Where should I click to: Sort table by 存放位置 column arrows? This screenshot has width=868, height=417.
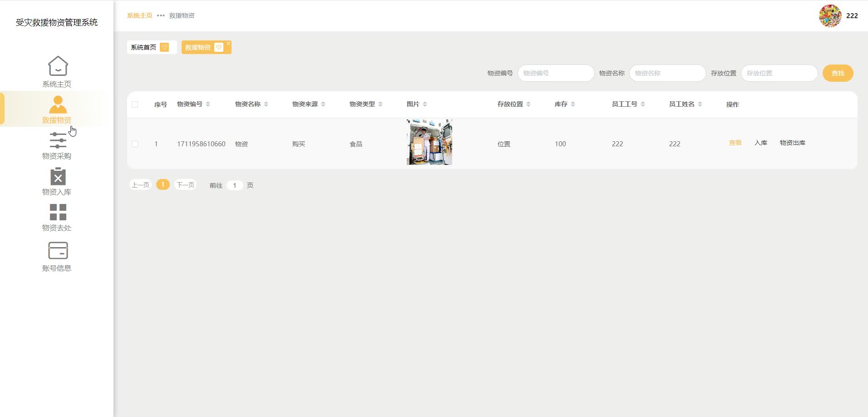pos(528,104)
